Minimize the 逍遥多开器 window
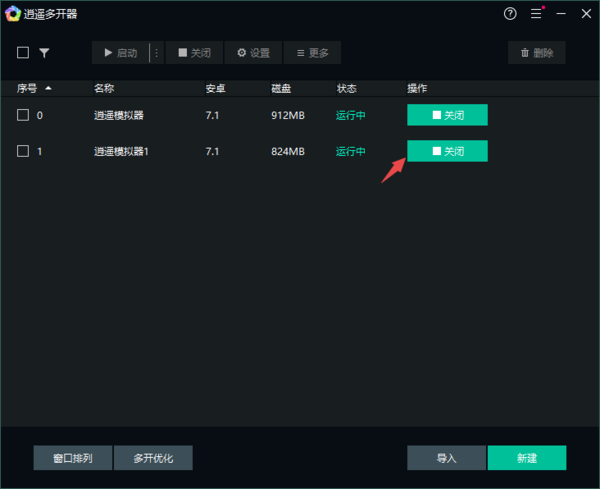 pyautogui.click(x=560, y=14)
